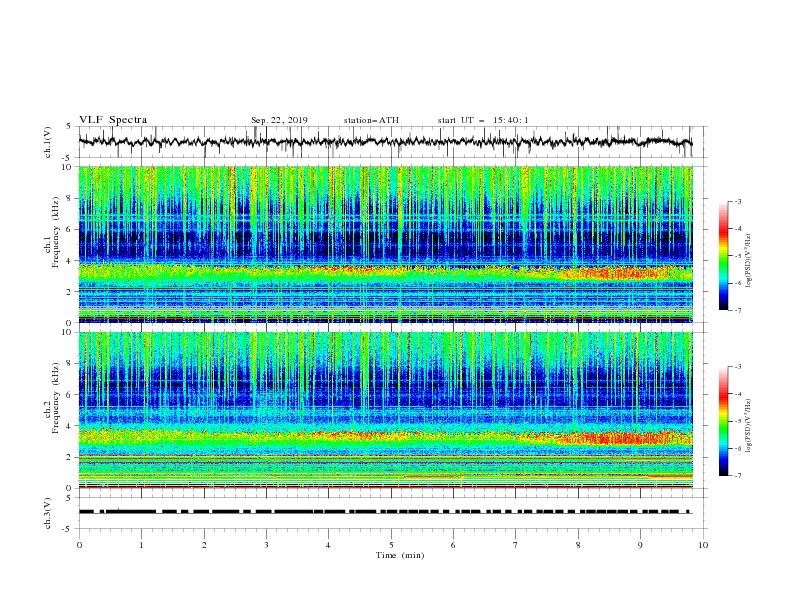Click the "ch.1(V)" waveform axis label
The image size is (792, 612).
[48, 142]
